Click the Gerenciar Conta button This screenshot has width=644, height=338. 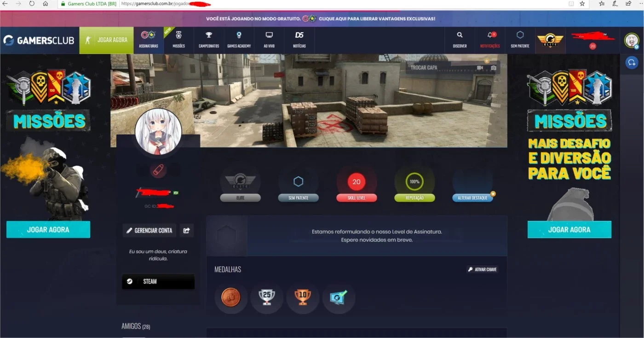[x=149, y=230]
